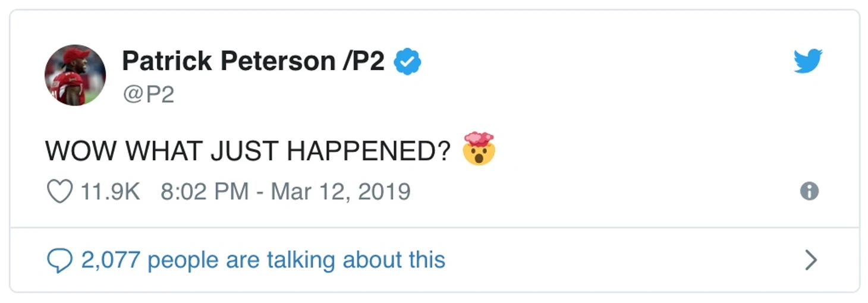Click the word "HAPPENED?" in the tweet

tap(369, 151)
